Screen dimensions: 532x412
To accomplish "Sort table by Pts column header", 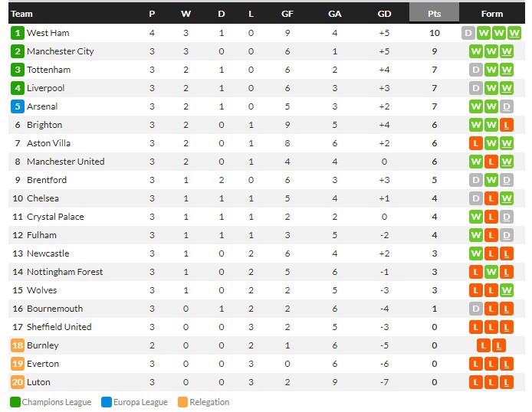I will [x=434, y=14].
